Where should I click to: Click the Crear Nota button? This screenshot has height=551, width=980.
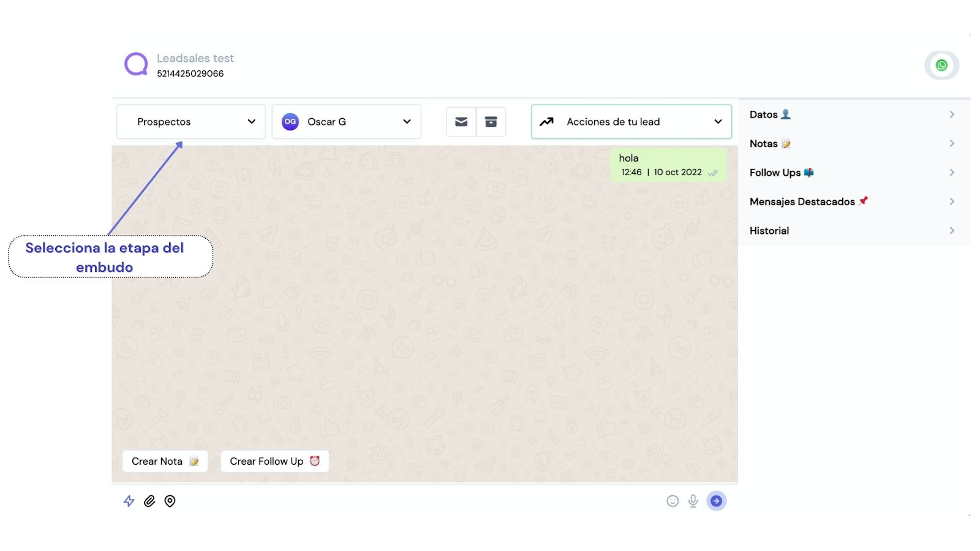click(165, 461)
